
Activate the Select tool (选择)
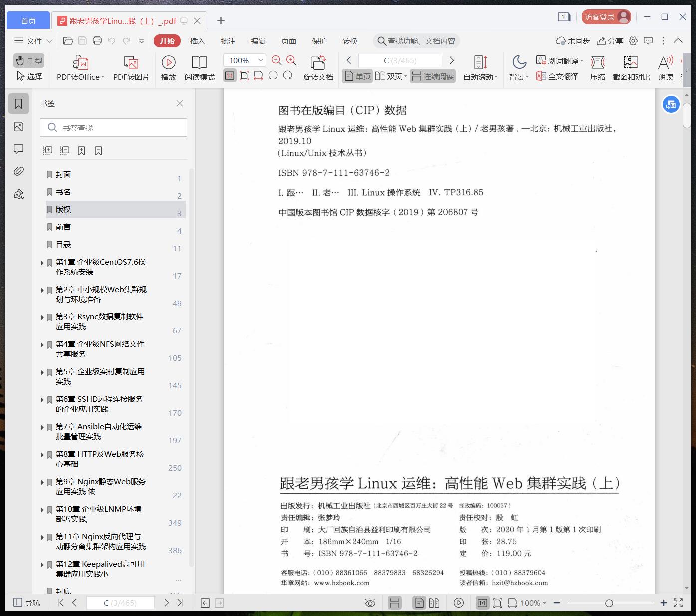[x=29, y=76]
